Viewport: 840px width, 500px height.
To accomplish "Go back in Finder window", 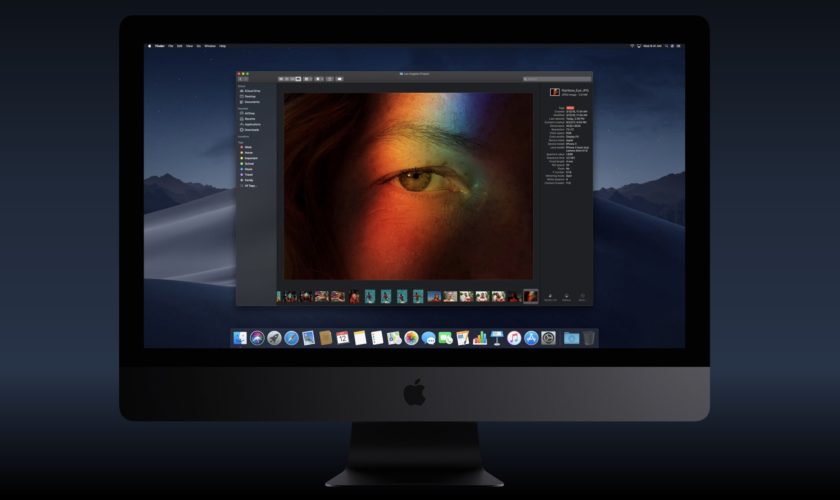I will point(241,79).
